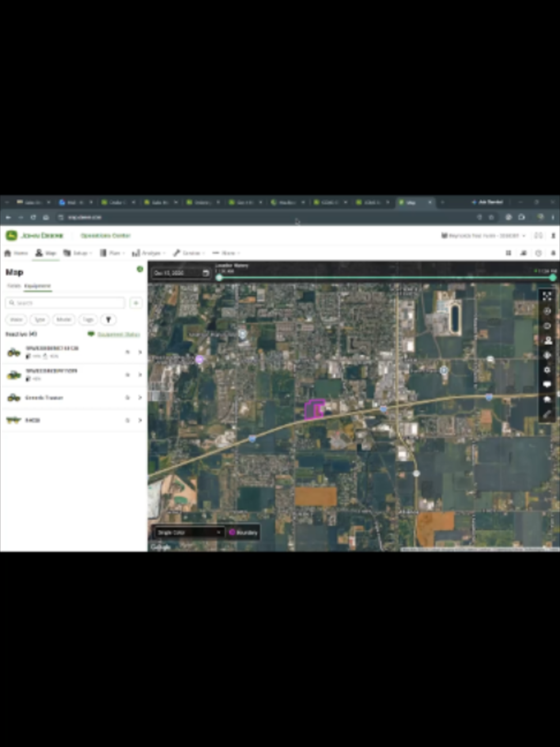Image resolution: width=560 pixels, height=747 pixels.
Task: Select the measure ruler tool on map
Action: (547, 414)
